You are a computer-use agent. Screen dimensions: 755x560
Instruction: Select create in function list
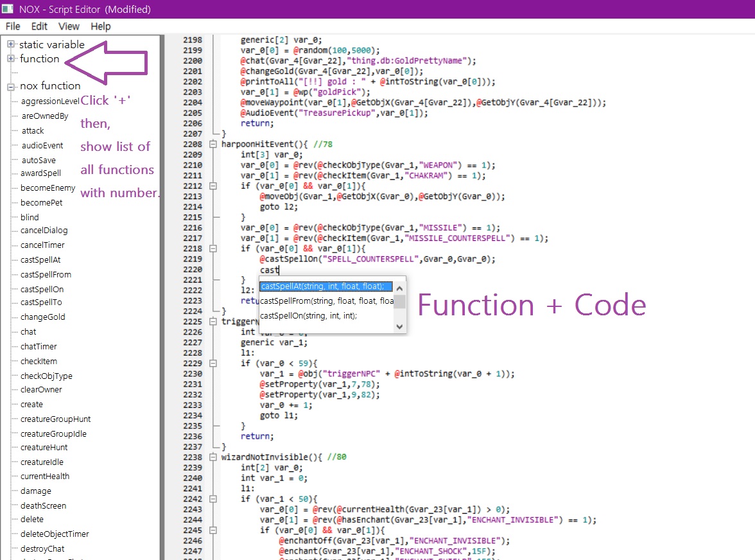pyautogui.click(x=32, y=405)
